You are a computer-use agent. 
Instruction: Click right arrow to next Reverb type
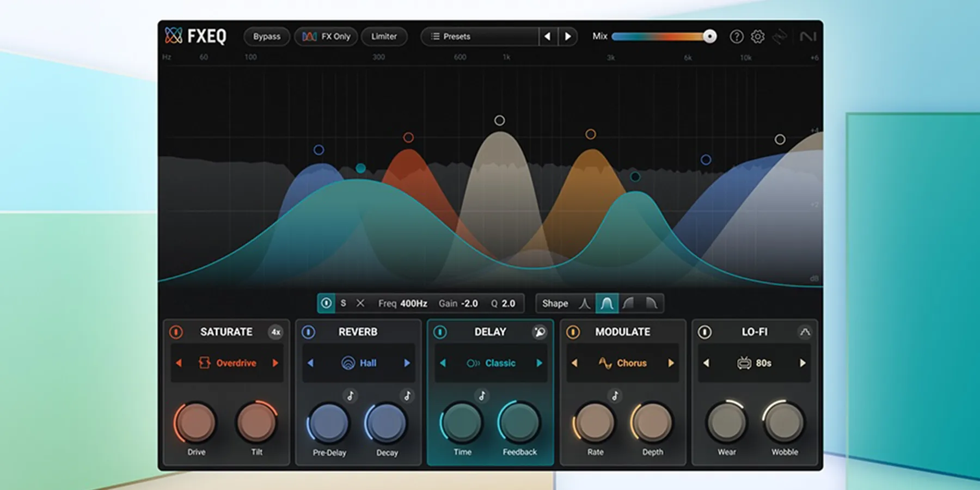pos(407,363)
